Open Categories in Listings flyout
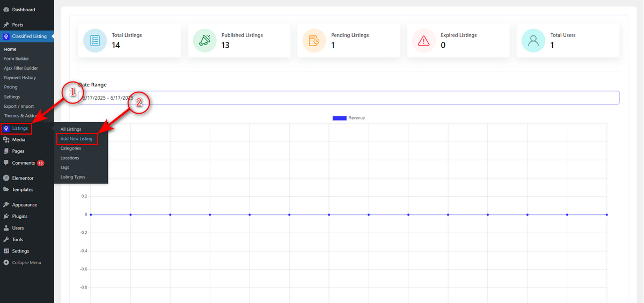The image size is (644, 303). (x=71, y=148)
